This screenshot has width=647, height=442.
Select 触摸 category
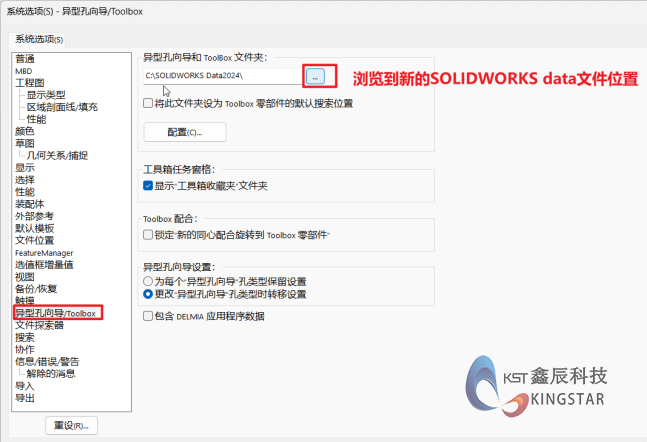tap(25, 301)
